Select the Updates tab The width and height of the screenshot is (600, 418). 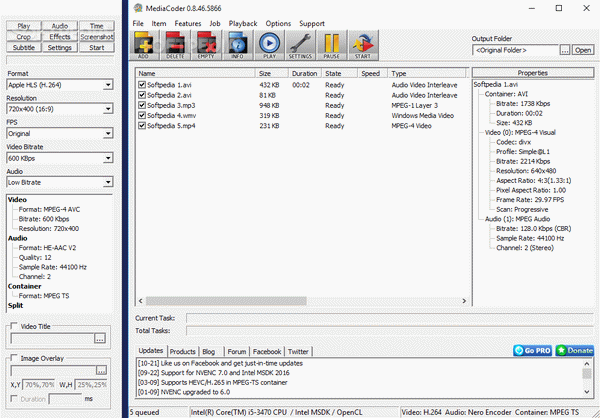coord(151,351)
